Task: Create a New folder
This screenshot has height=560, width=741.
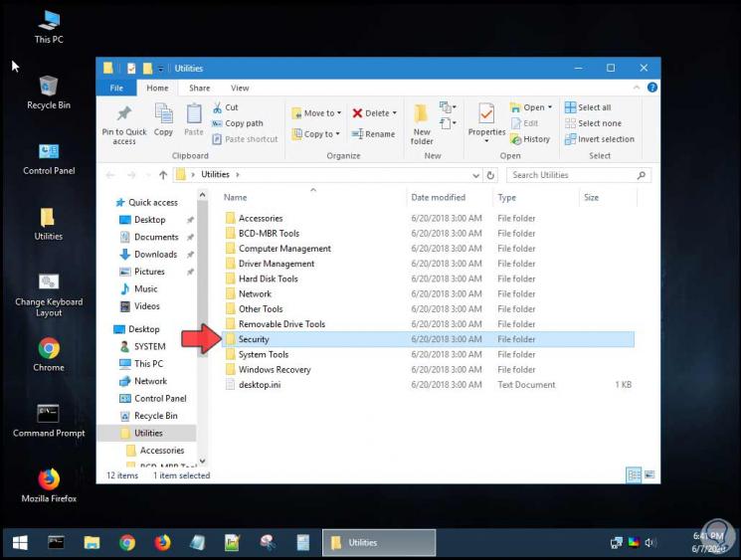Action: (421, 124)
